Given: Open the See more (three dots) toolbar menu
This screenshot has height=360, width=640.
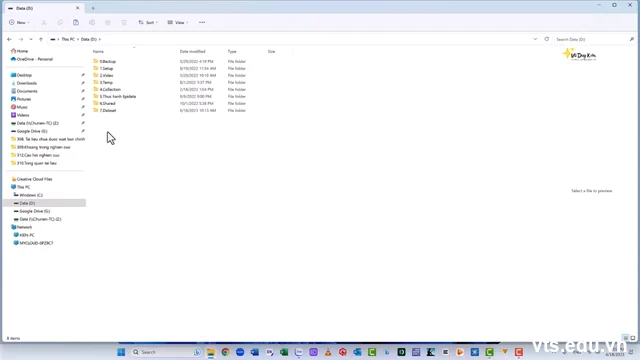Looking at the screenshot, I should pyautogui.click(x=202, y=22).
